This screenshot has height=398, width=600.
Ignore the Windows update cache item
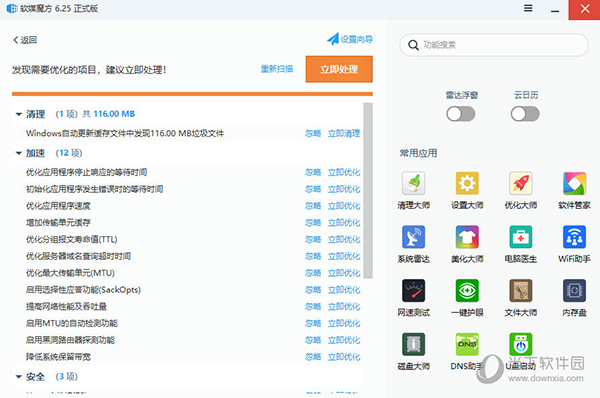313,133
